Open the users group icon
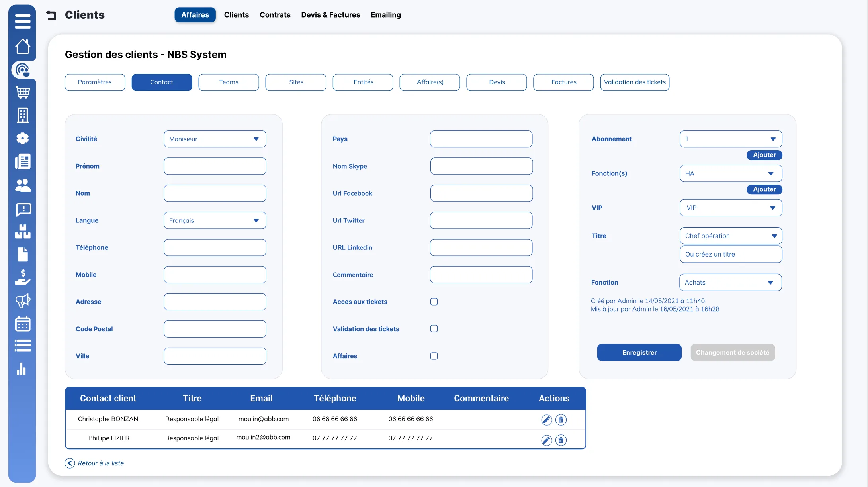The height and width of the screenshot is (487, 868). coord(23,185)
